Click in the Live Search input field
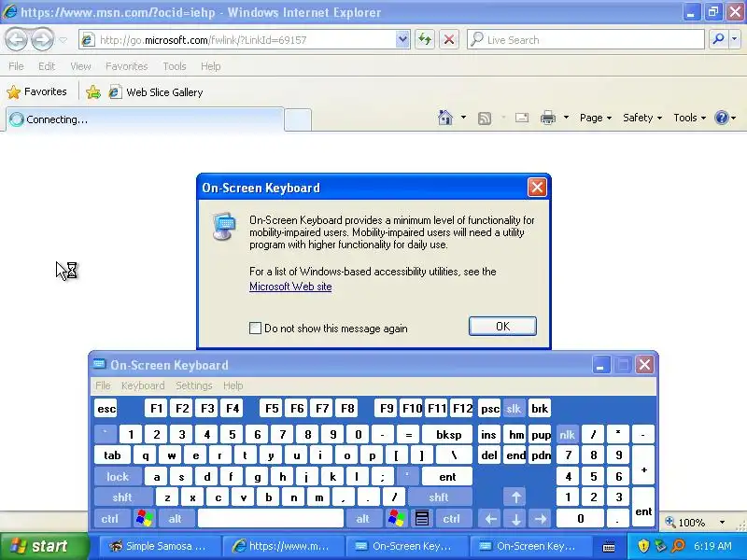The image size is (747, 560). click(586, 39)
